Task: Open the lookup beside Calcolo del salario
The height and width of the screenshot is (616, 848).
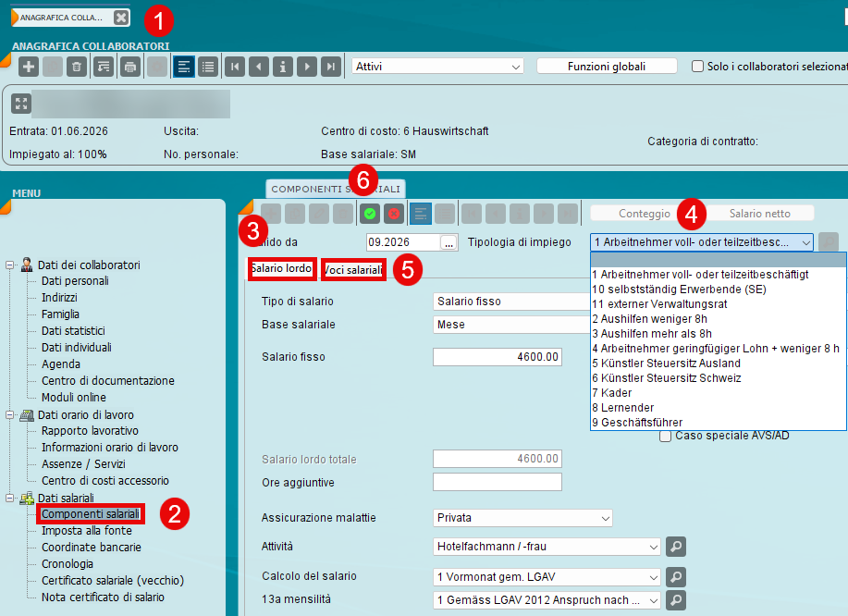Action: pos(676,577)
